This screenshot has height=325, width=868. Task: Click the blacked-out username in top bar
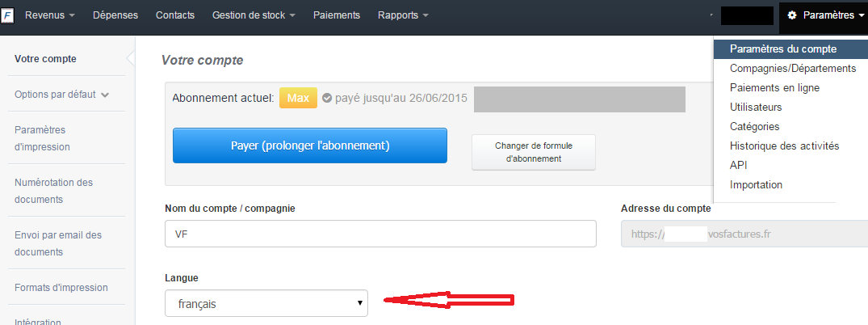coord(747,15)
